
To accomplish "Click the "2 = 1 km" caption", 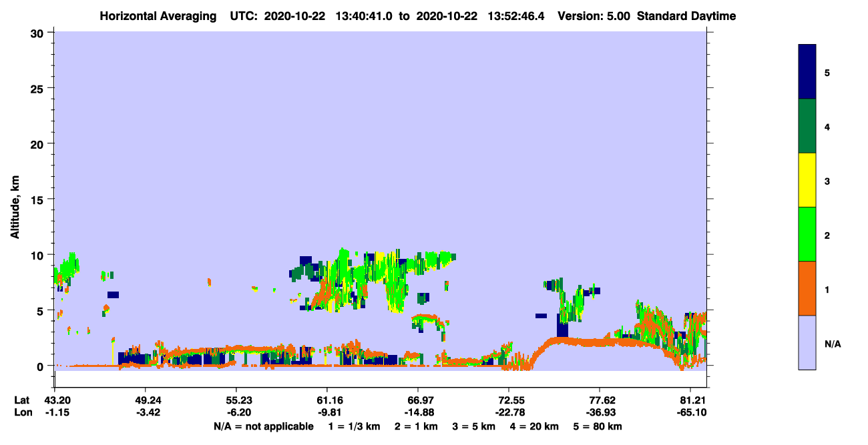I will pos(416,426).
